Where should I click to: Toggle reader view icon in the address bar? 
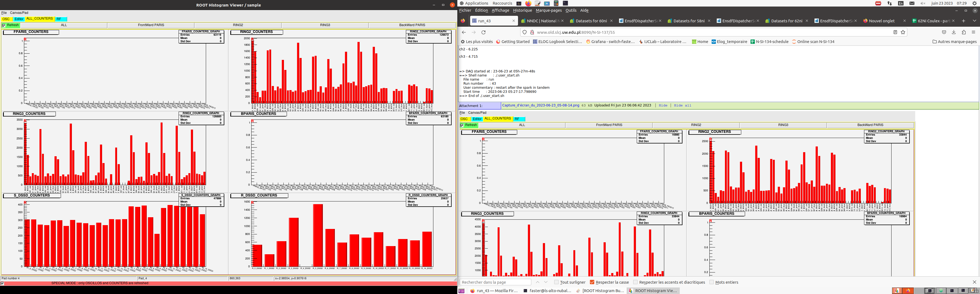(x=895, y=32)
